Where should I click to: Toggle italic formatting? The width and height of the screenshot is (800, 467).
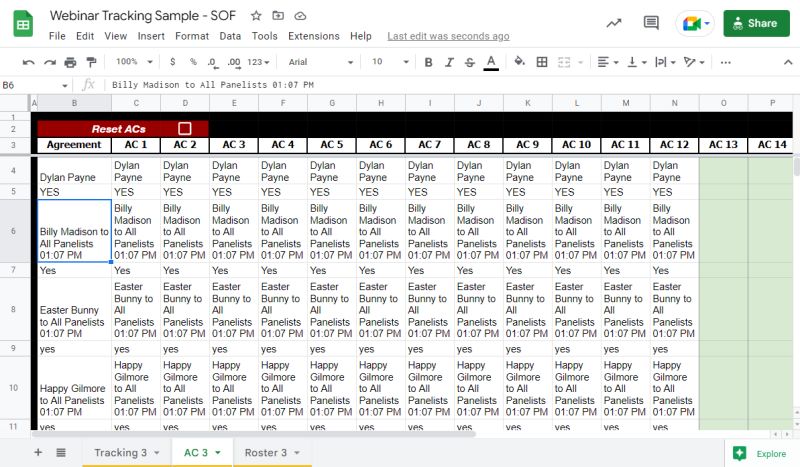point(449,62)
